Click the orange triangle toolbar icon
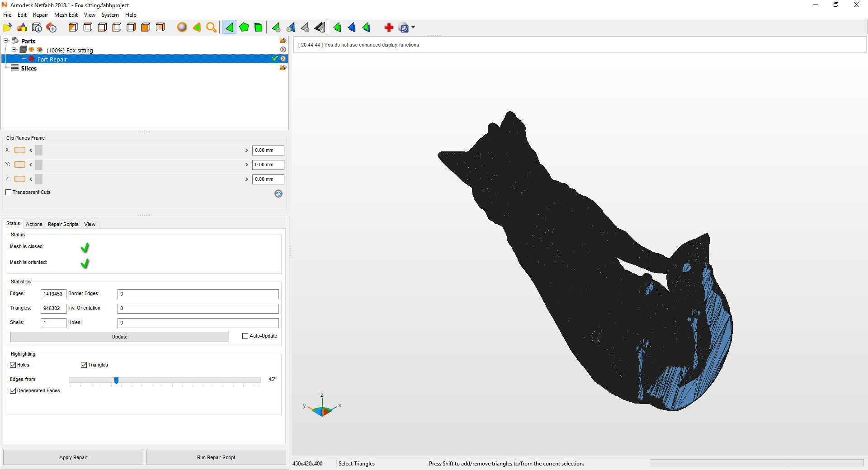The height and width of the screenshot is (470, 868). point(197,28)
